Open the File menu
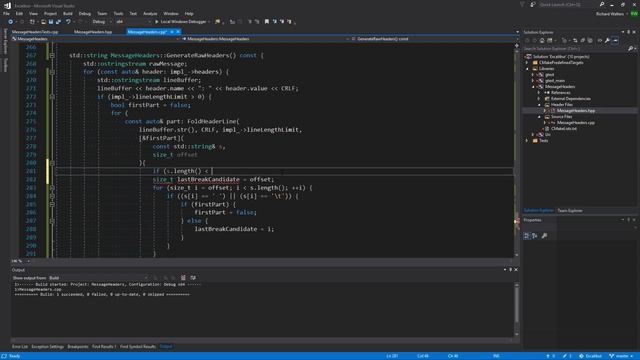 [x=7, y=13]
